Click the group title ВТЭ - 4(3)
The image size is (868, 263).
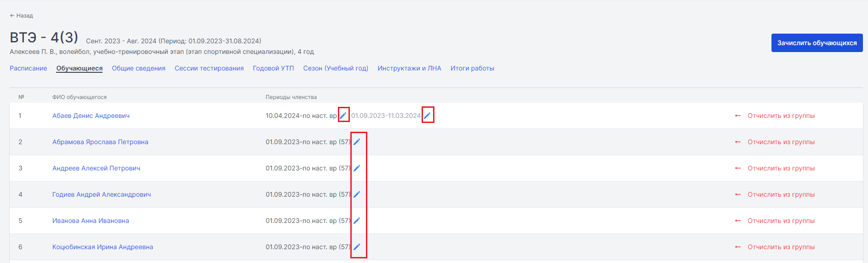(44, 37)
